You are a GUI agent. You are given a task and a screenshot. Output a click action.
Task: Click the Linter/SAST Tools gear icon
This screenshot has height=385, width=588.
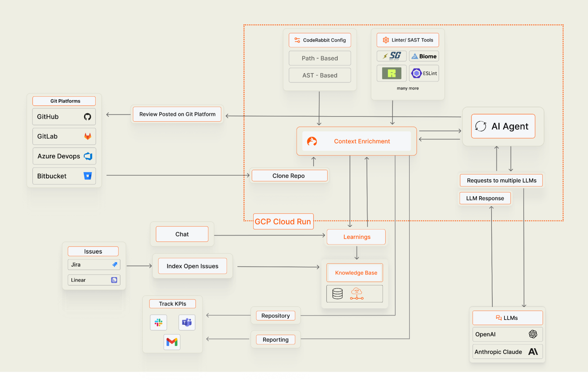tap(386, 40)
